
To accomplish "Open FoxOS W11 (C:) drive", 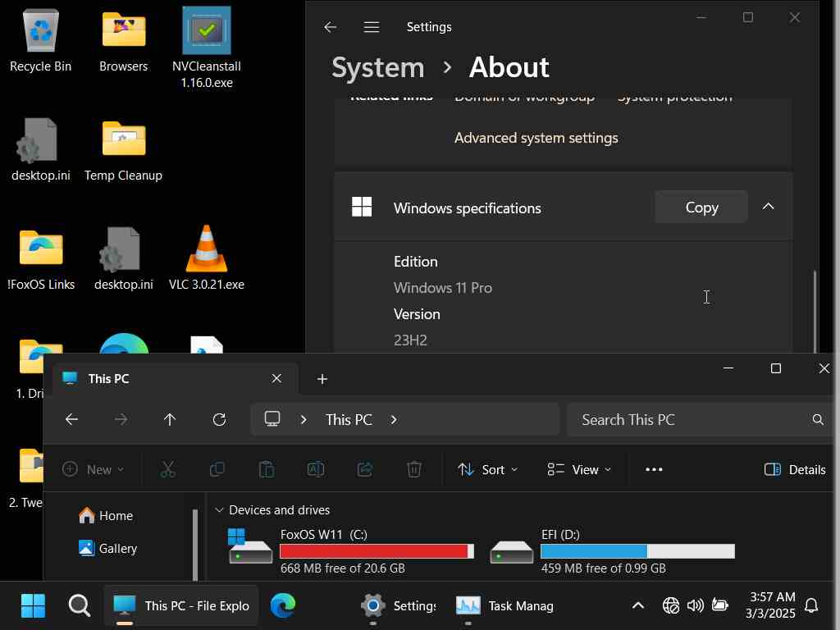I will point(352,550).
